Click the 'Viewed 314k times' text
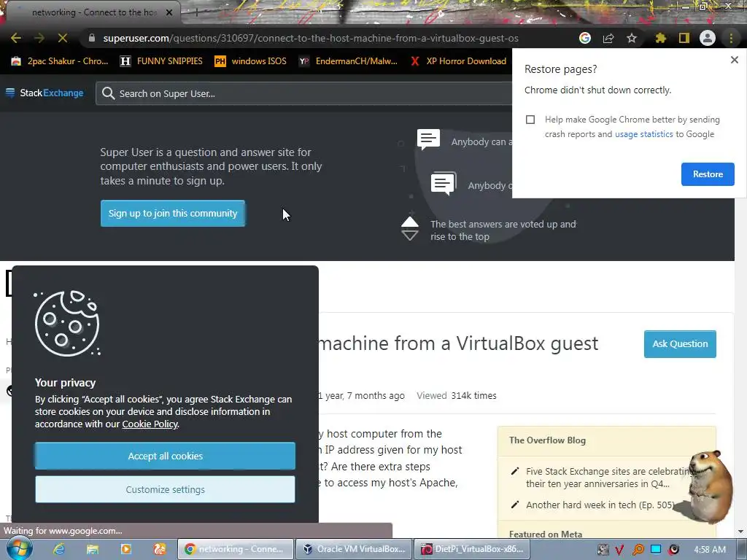 (x=457, y=396)
